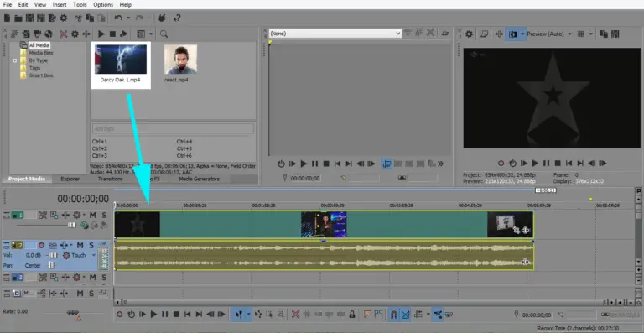Click Get Media from the Web globe icon
Image resolution: width=644 pixels, height=333 pixels.
point(49,34)
